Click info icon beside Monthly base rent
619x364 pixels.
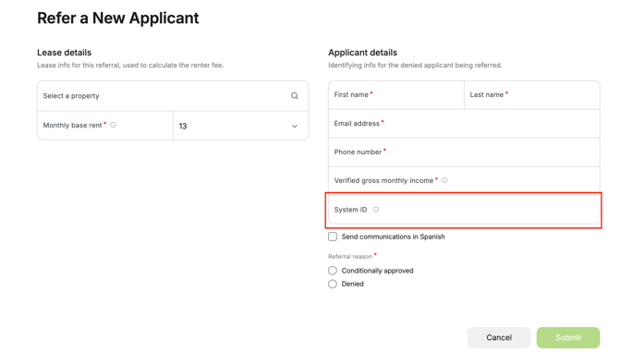point(114,125)
